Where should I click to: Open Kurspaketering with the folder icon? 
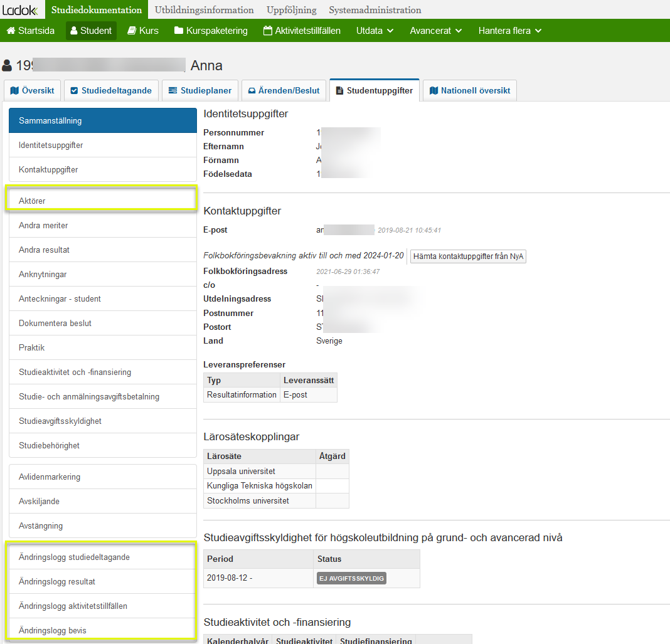[211, 31]
